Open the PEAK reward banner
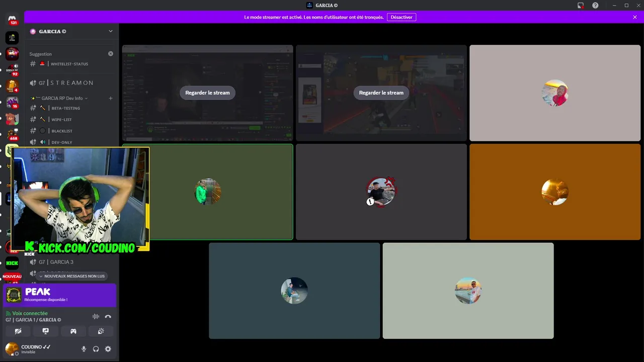This screenshot has width=644, height=362. (x=59, y=295)
